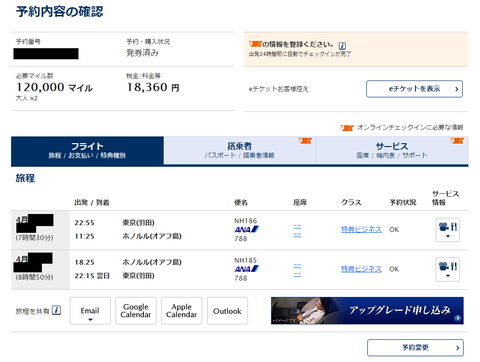Switch to the フライト tab
The width and height of the screenshot is (480, 362).
pos(87,150)
